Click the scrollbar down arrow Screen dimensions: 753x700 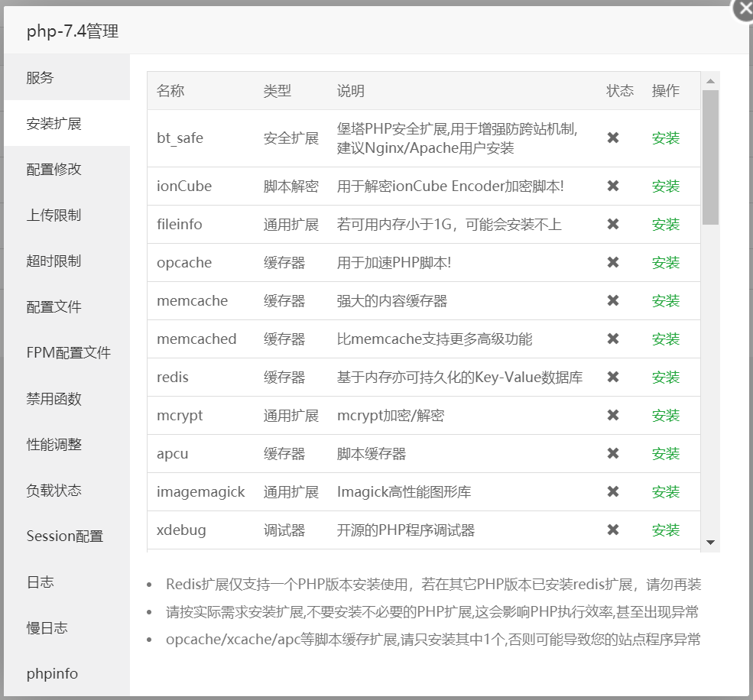tap(711, 543)
